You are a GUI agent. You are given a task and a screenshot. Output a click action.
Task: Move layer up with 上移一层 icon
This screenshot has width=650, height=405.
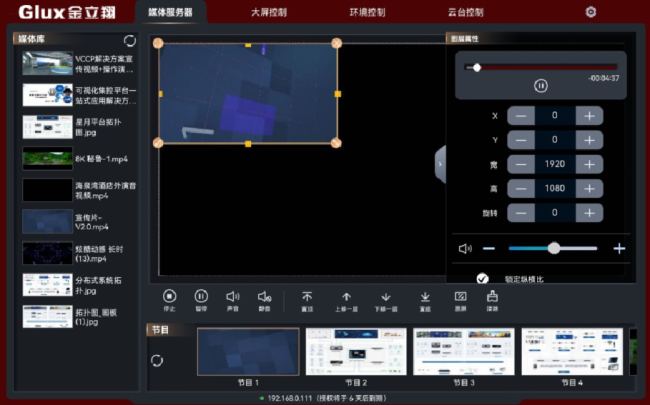346,296
